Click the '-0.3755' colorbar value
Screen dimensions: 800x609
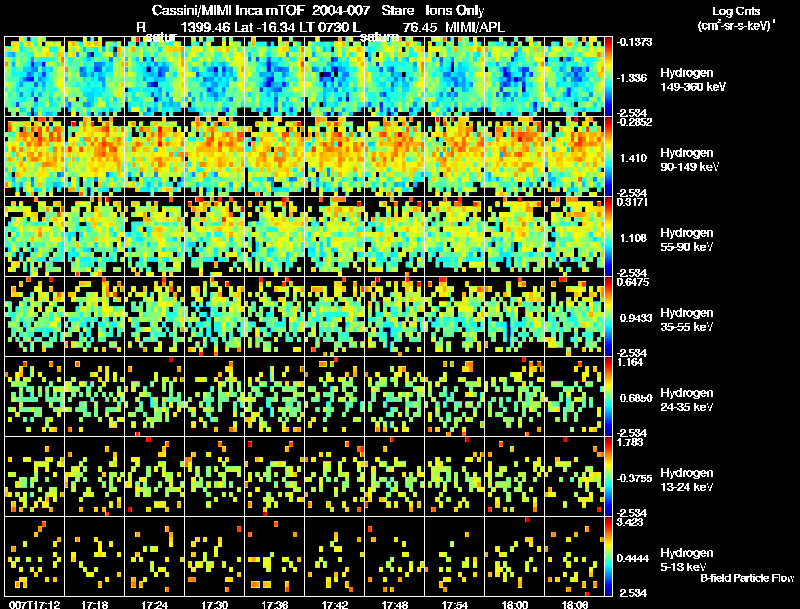tap(634, 478)
